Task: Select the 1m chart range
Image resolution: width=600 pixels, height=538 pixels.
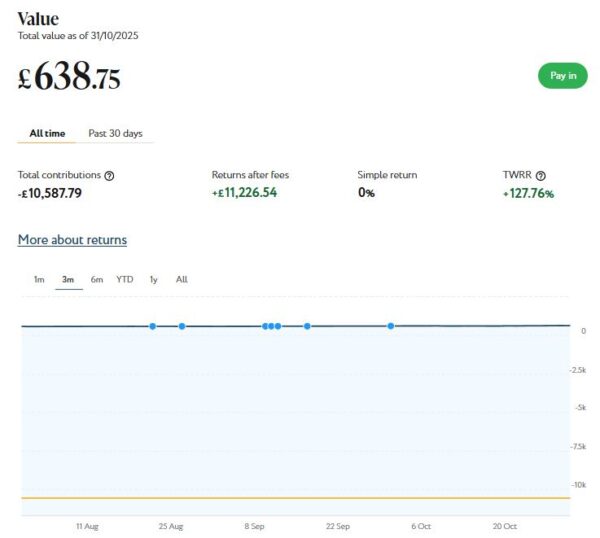Action: coord(39,280)
